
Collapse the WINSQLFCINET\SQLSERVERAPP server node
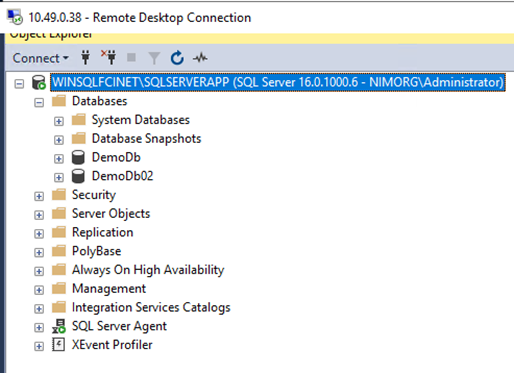point(19,83)
